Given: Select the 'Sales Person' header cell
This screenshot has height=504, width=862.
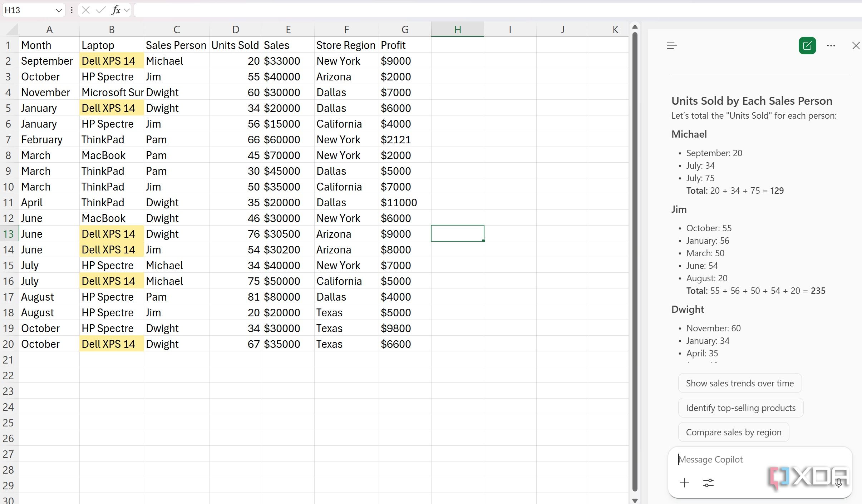Looking at the screenshot, I should click(177, 45).
